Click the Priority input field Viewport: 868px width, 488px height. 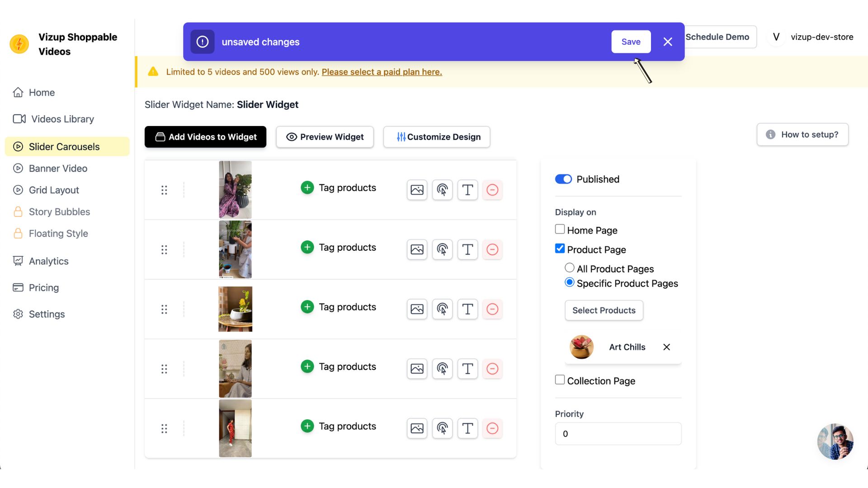(x=618, y=433)
